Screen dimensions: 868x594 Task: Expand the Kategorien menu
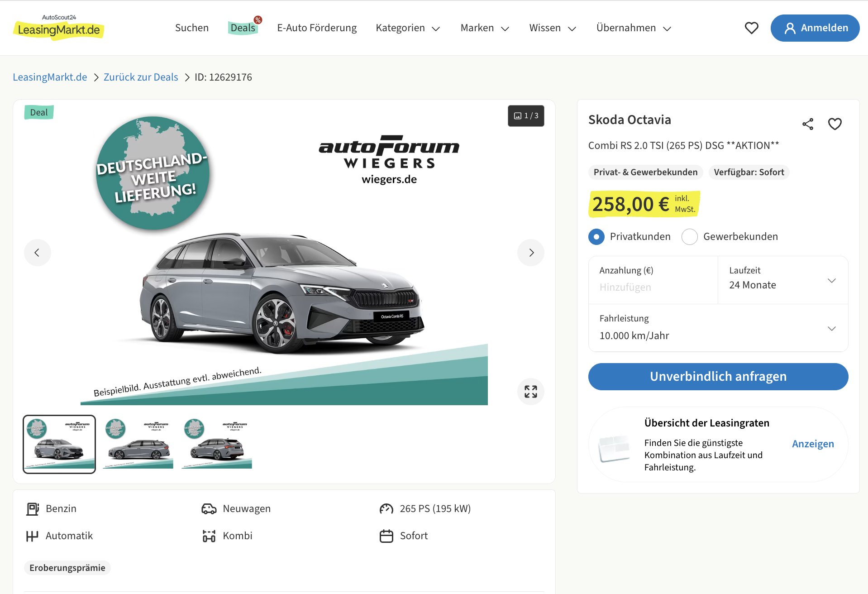[x=407, y=28]
